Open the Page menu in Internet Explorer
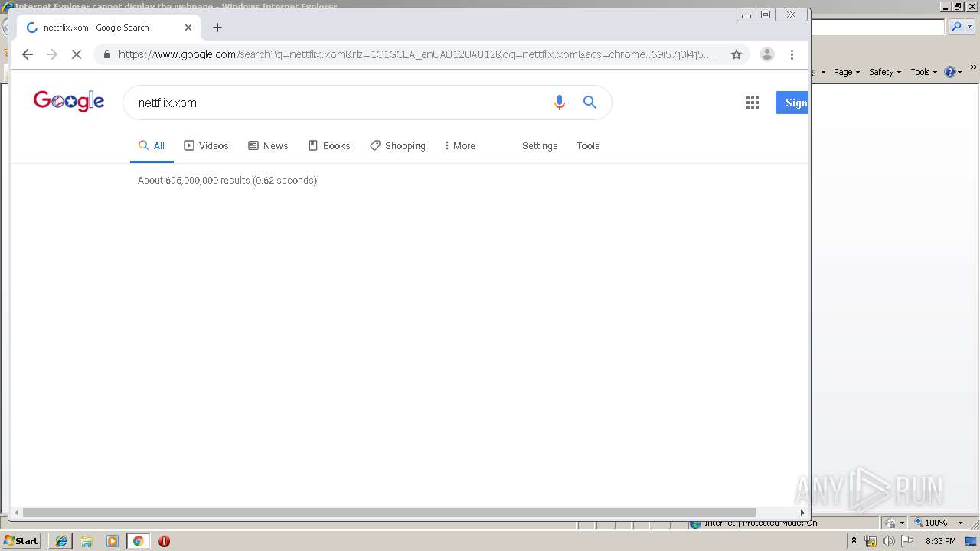Image resolution: width=980 pixels, height=551 pixels. [x=846, y=72]
